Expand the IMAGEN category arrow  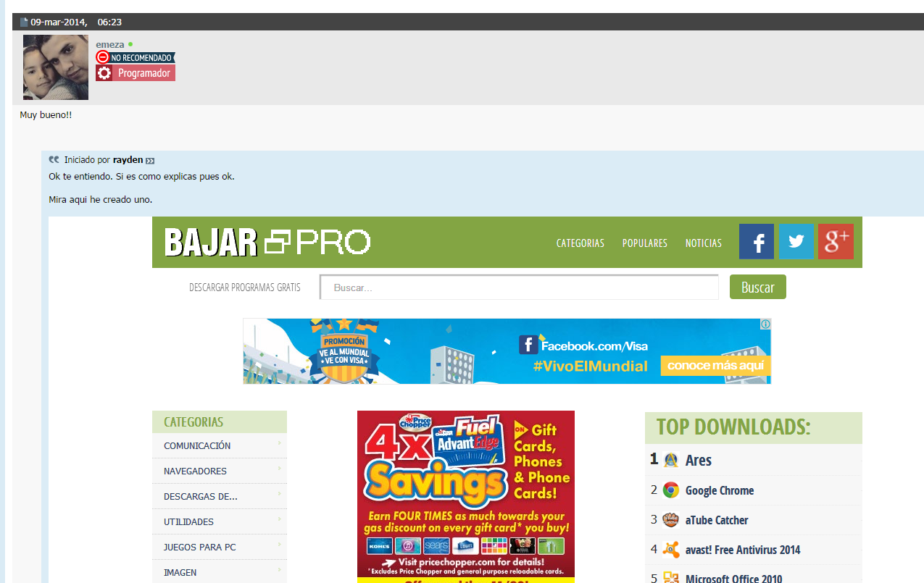click(x=279, y=569)
